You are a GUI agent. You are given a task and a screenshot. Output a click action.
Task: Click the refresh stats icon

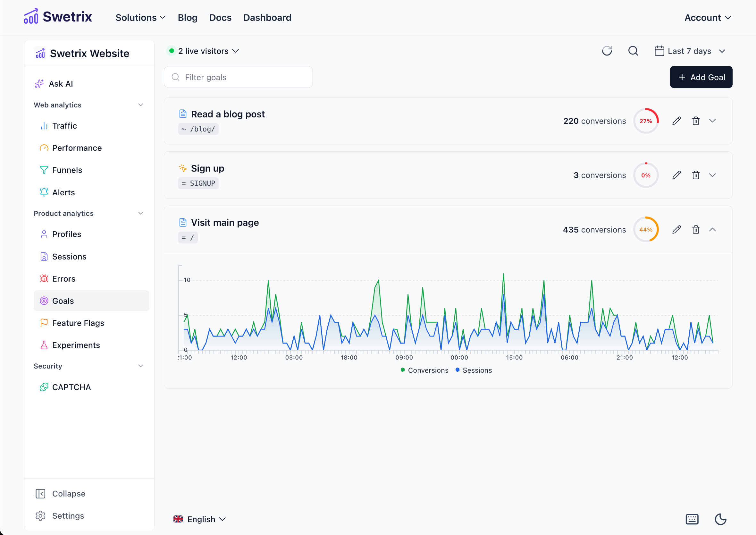tap(607, 51)
